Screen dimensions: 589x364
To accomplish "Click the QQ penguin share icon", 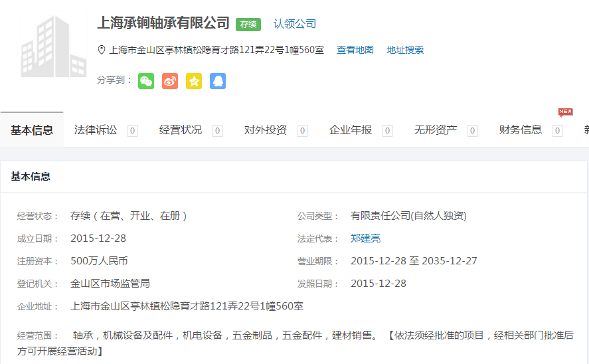I will (x=218, y=81).
